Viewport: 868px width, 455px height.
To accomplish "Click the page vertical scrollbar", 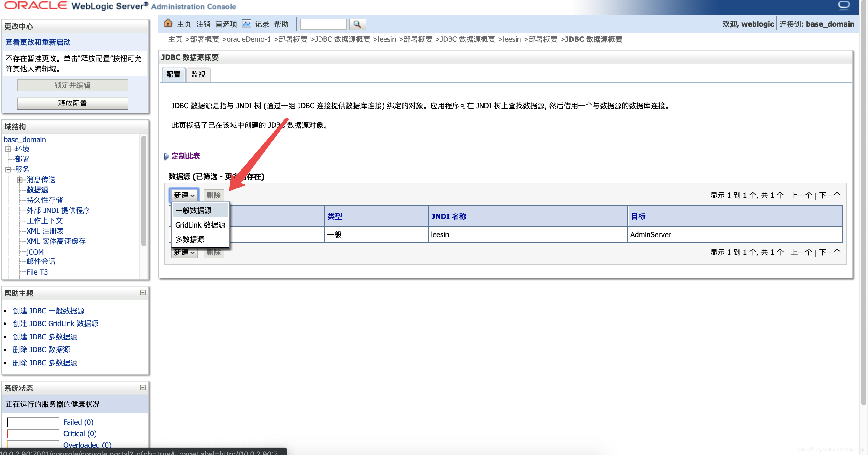I will click(x=863, y=202).
